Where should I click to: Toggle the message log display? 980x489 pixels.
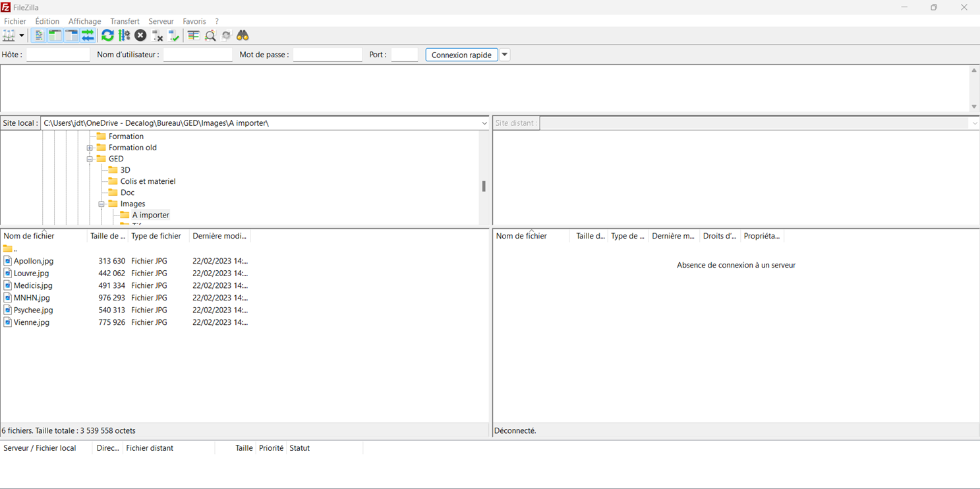(39, 36)
